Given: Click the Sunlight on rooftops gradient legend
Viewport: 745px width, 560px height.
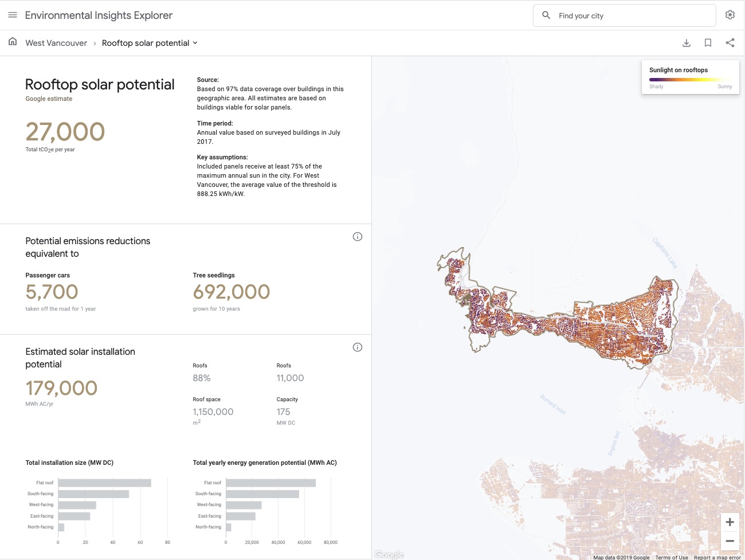Looking at the screenshot, I should pyautogui.click(x=691, y=80).
